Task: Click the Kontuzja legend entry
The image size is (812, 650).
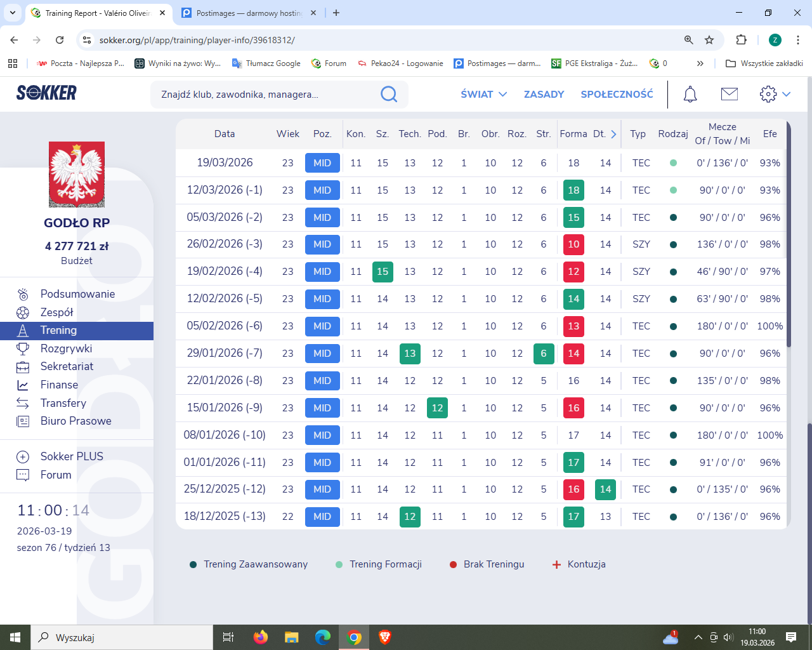Action: click(579, 564)
